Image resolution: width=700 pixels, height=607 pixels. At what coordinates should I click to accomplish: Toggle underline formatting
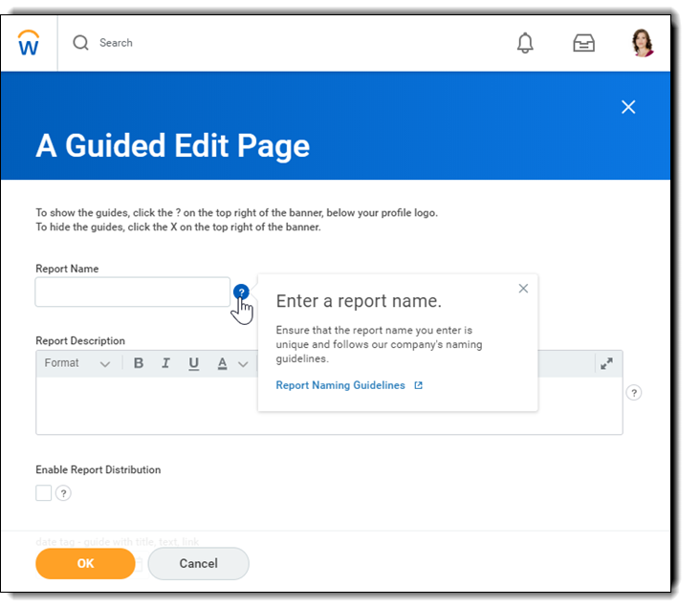click(193, 363)
